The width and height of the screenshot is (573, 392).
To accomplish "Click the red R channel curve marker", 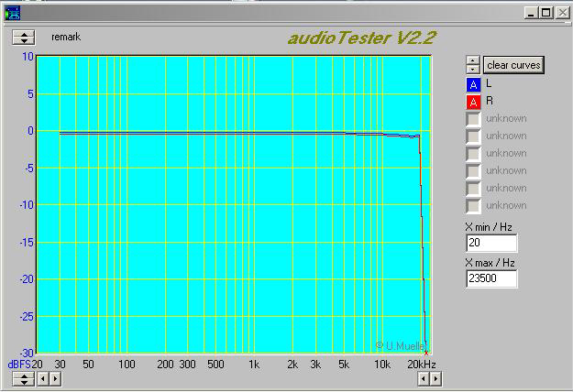I will tap(473, 101).
